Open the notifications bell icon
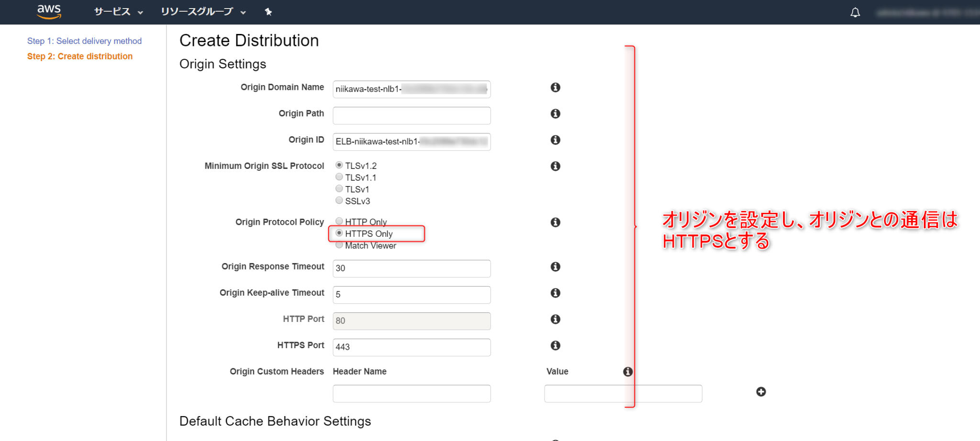 pos(855,12)
